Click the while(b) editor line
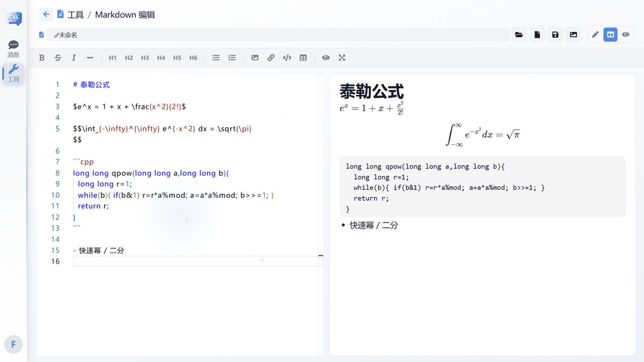Screen dimensions: 644x362 pyautogui.click(x=176, y=195)
